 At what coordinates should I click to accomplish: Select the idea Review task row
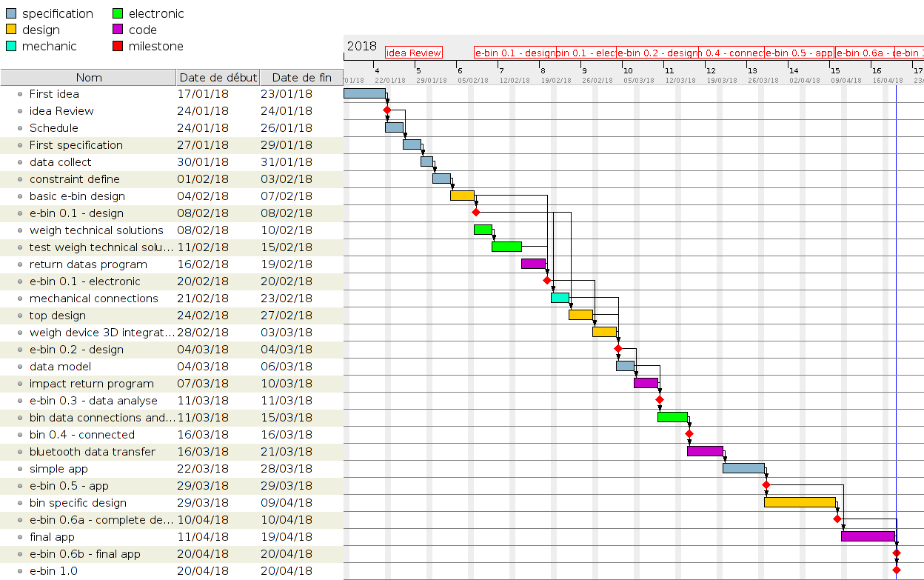click(172, 111)
